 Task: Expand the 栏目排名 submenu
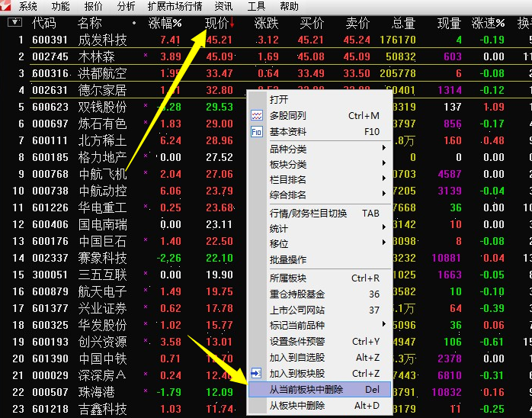coord(319,179)
